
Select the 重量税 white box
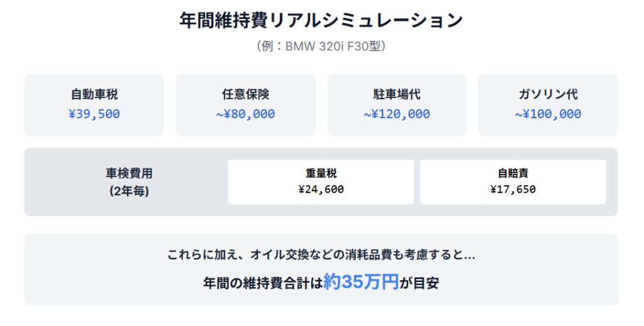click(x=321, y=182)
